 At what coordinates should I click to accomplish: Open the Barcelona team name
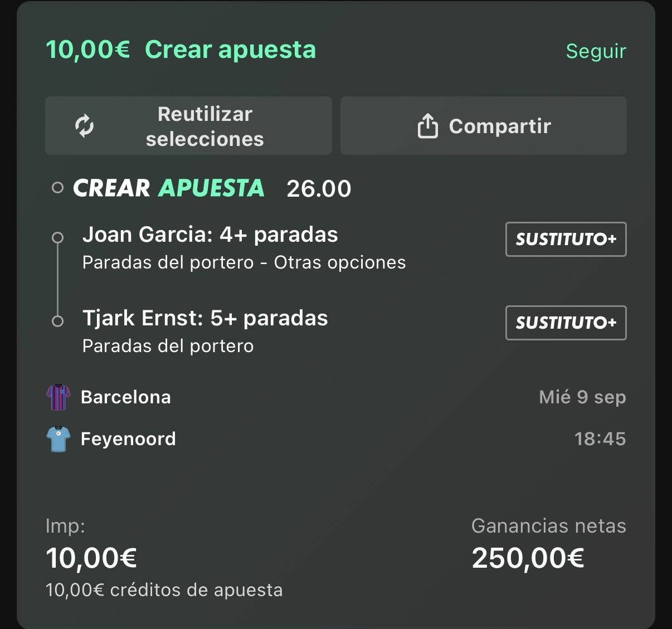pos(126,397)
